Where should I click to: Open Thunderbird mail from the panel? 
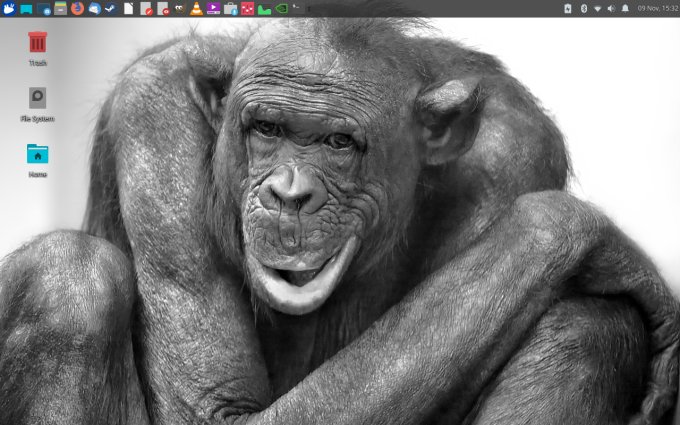[x=95, y=8]
